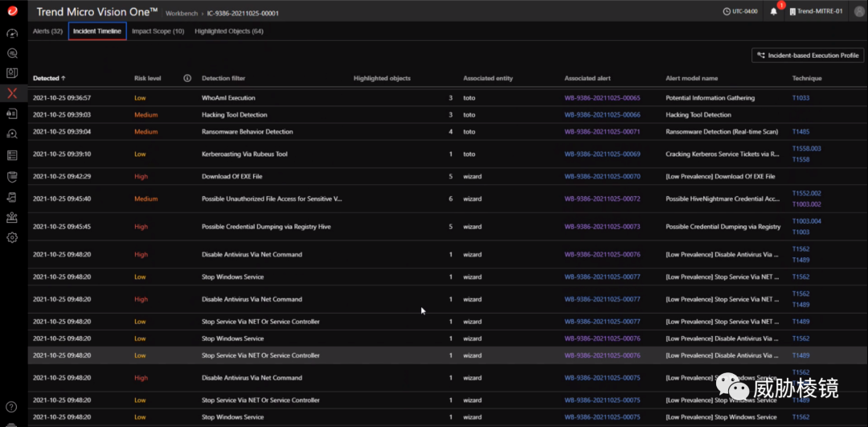Click the Alert model name column header
Viewport: 868px width, 427px height.
point(691,78)
